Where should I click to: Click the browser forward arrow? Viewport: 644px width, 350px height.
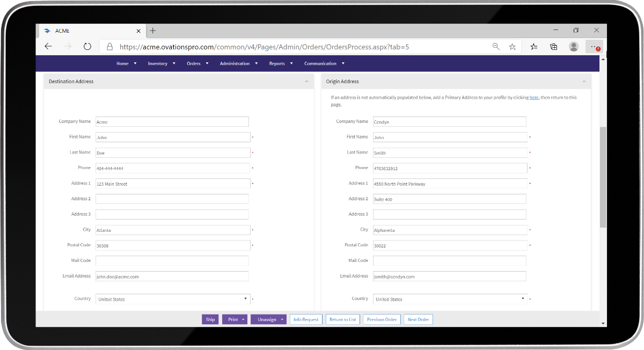(x=68, y=47)
